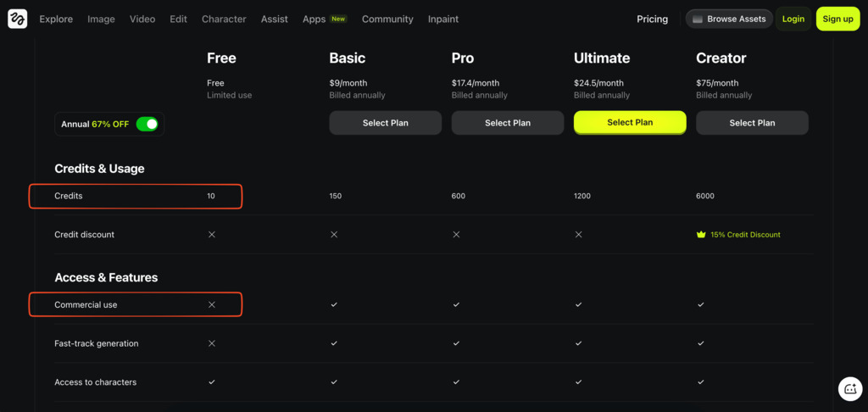Toggle the Annual billing switch off
The height and width of the screenshot is (412, 868).
(x=147, y=124)
